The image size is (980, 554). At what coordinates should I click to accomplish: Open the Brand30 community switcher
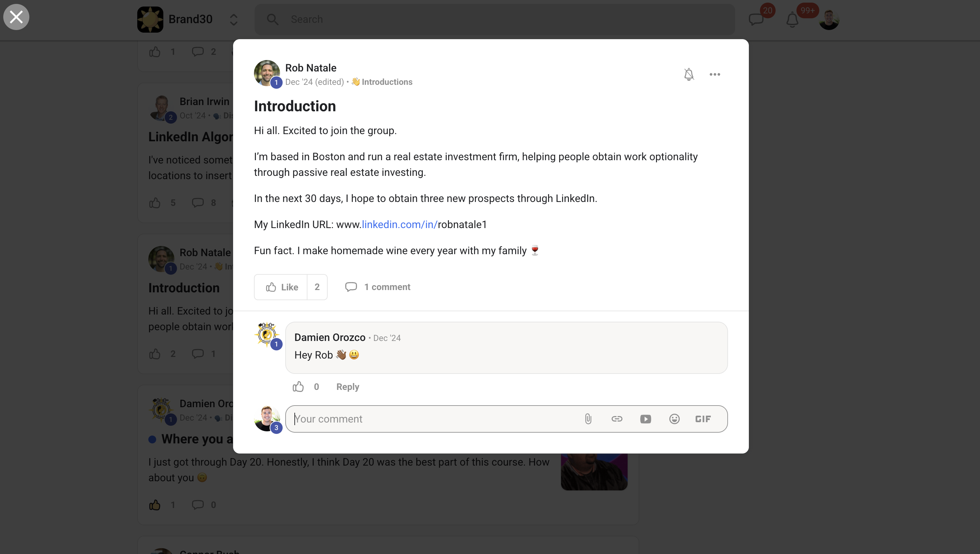point(233,19)
